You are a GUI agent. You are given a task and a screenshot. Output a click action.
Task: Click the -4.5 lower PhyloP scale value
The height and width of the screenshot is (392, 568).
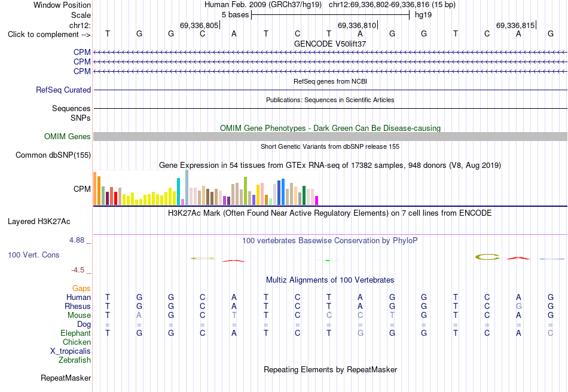(x=78, y=270)
